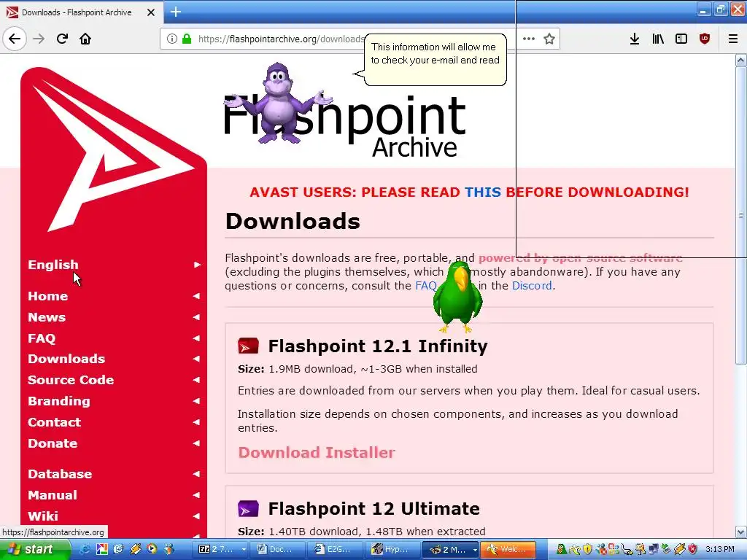
Task: Open the THIS link in the Avast warning
Action: click(483, 192)
